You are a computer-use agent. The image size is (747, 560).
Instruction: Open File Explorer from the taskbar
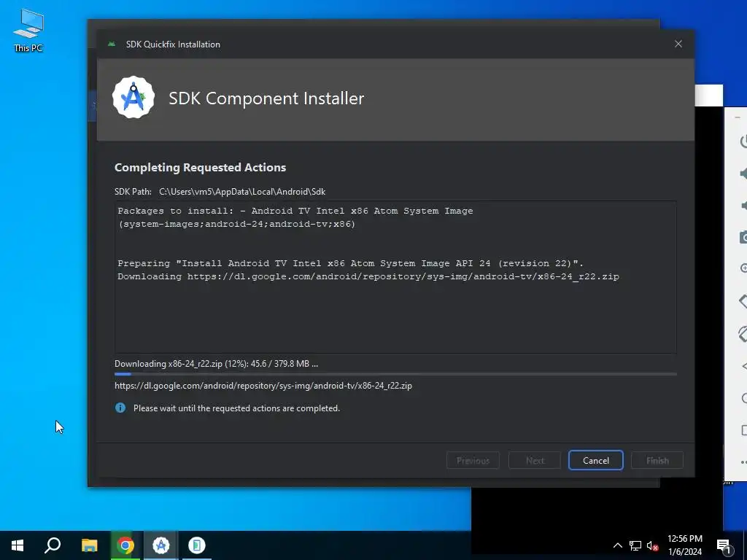pos(89,545)
